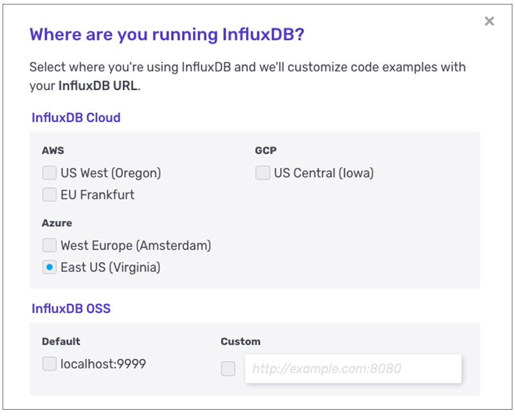This screenshot has width=515, height=420.
Task: Click the InfluxDB OSS section heading
Action: (71, 309)
